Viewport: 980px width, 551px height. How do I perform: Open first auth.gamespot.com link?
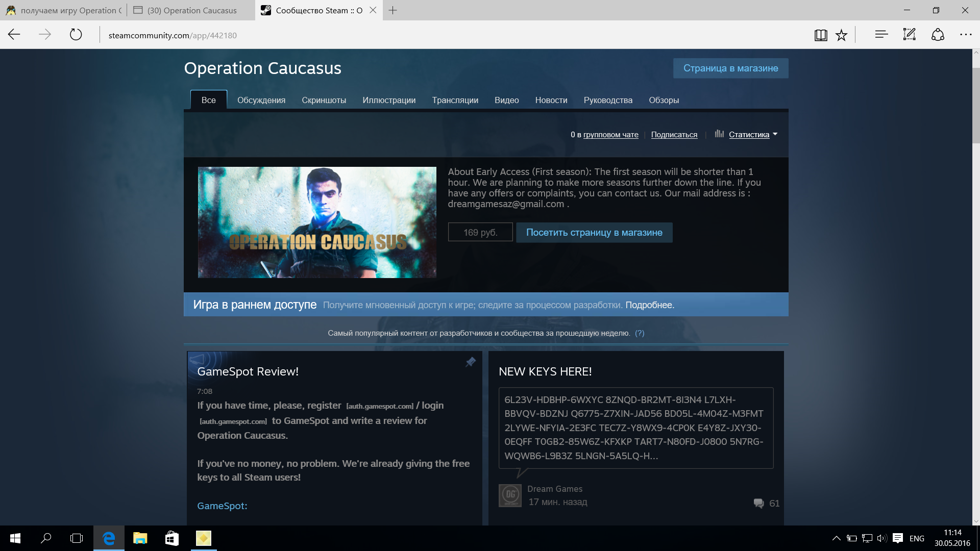(380, 406)
